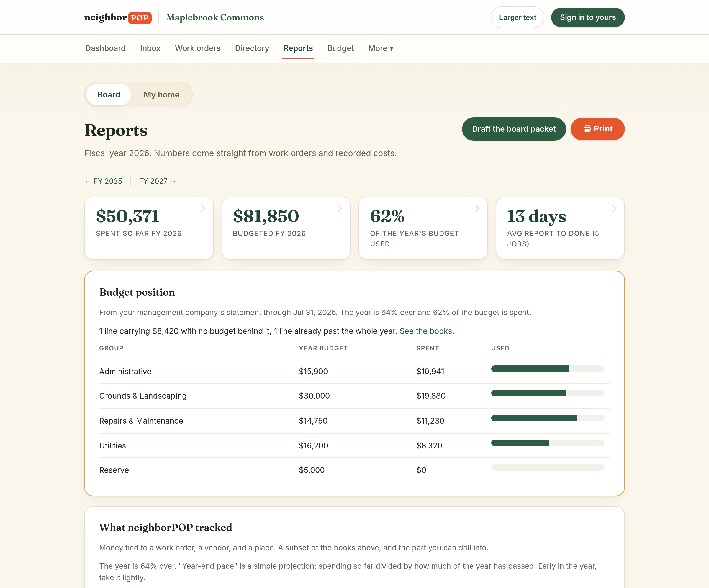The width and height of the screenshot is (709, 588).
Task: Click the printer icon on the Print button
Action: [x=587, y=129]
